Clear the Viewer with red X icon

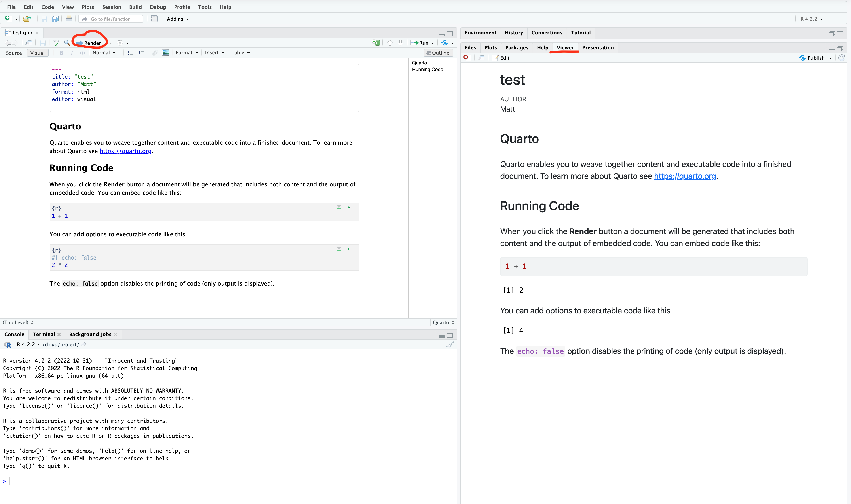pos(466,57)
